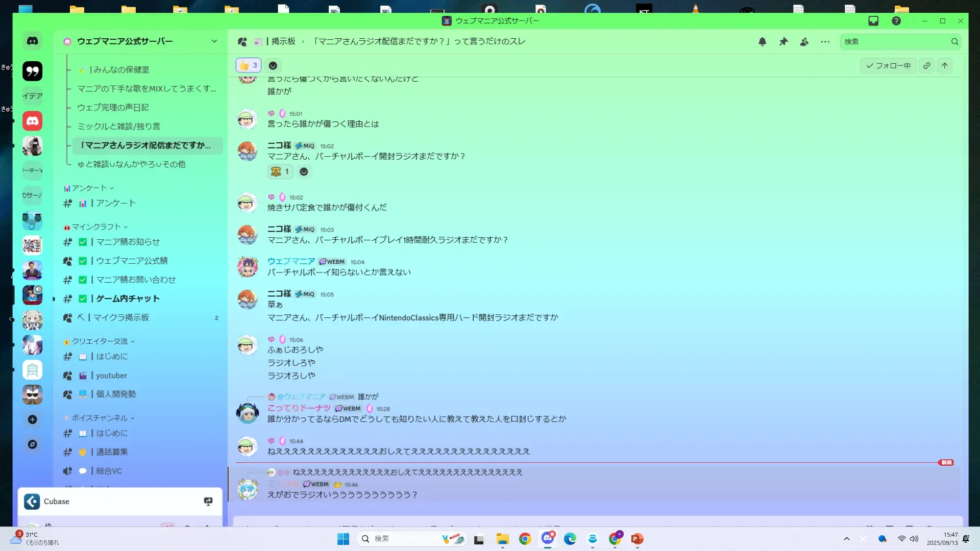Open the ゲーム内チャット channel
The height and width of the screenshot is (551, 980).
[x=128, y=298]
